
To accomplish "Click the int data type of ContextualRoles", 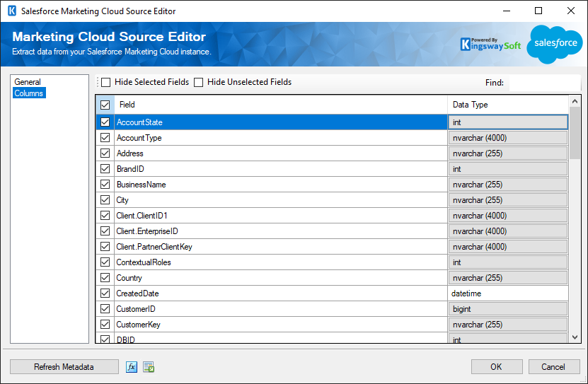I will click(x=508, y=262).
